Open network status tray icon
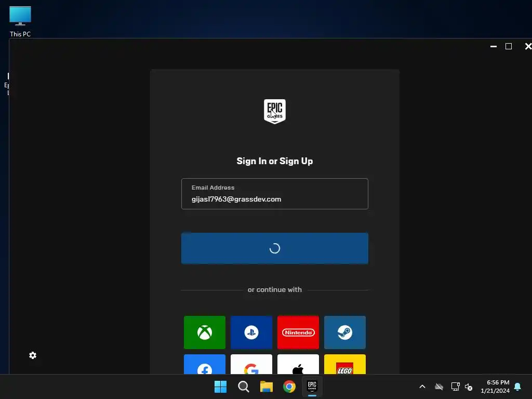 (455, 387)
